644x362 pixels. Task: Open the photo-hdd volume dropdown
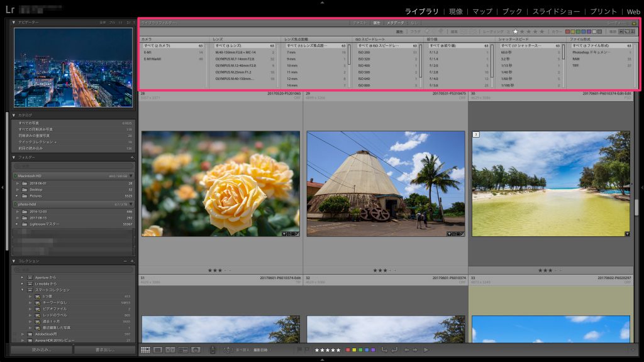[131, 204]
